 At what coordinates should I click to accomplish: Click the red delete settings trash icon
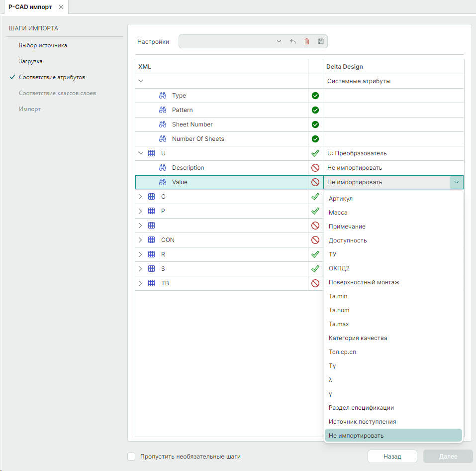pos(307,41)
